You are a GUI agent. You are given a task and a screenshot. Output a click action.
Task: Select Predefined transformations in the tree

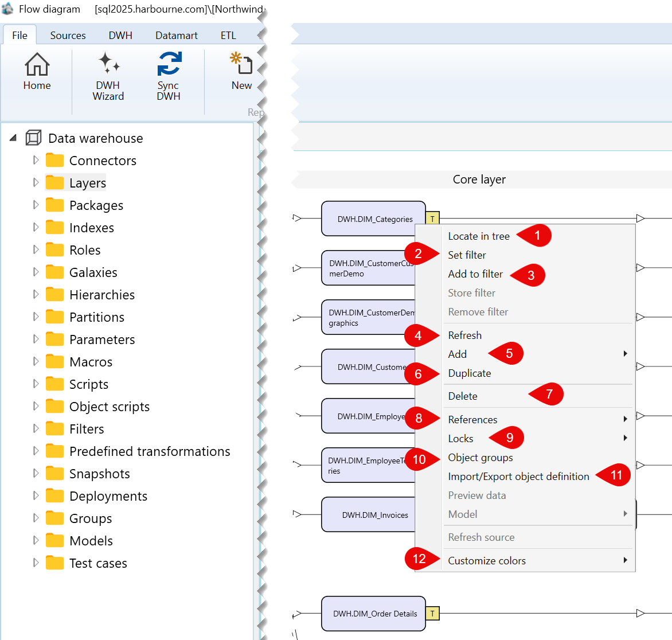tap(150, 451)
